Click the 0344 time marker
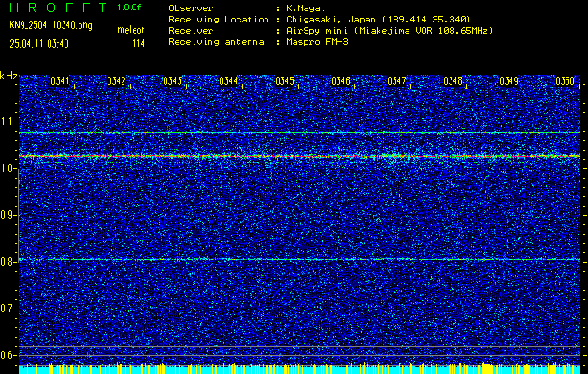The width and height of the screenshot is (588, 374). coord(228,81)
